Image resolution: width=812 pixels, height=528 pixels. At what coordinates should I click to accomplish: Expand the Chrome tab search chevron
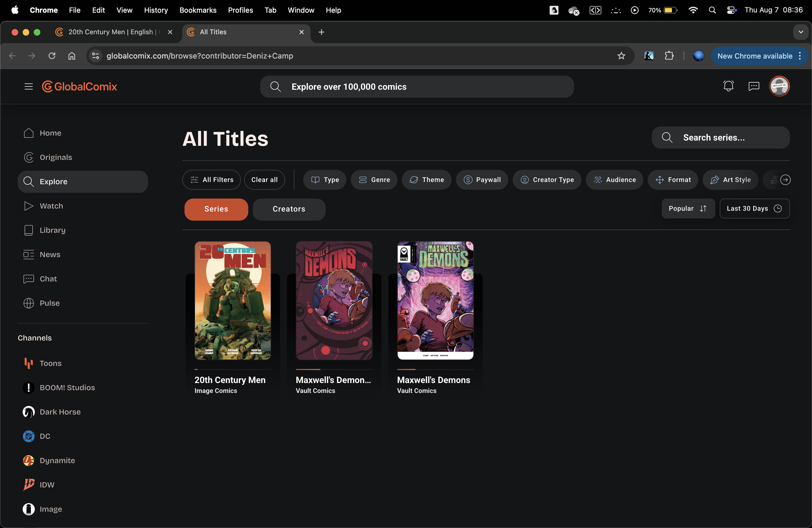click(x=801, y=32)
